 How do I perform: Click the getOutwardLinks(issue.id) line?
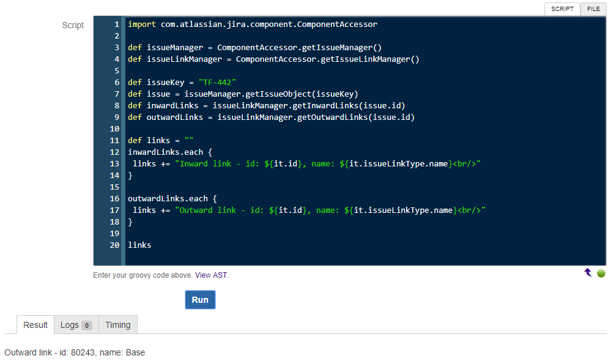pyautogui.click(x=271, y=117)
